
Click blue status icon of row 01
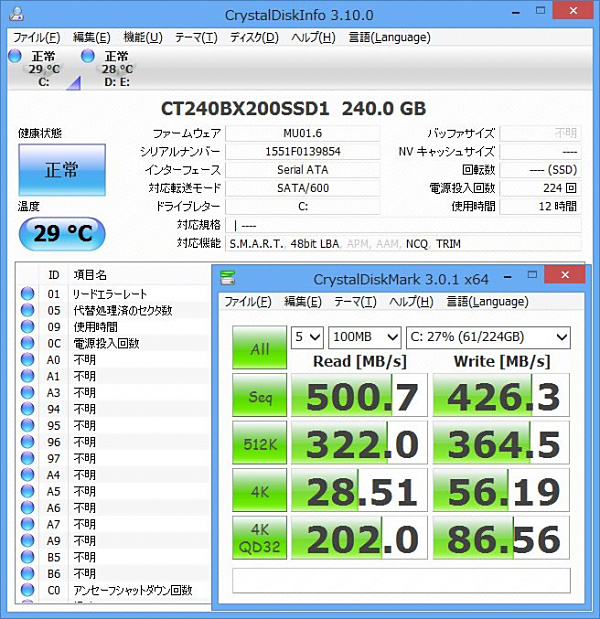coord(27,294)
